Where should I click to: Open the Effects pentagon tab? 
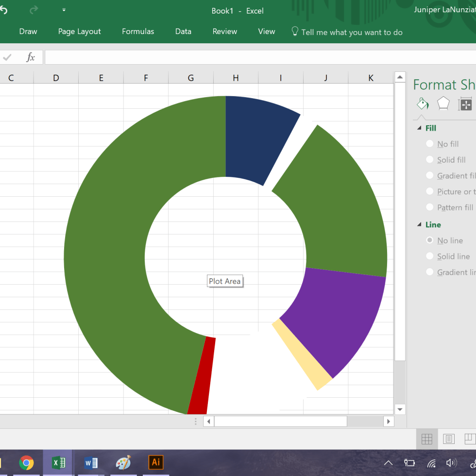coord(443,103)
